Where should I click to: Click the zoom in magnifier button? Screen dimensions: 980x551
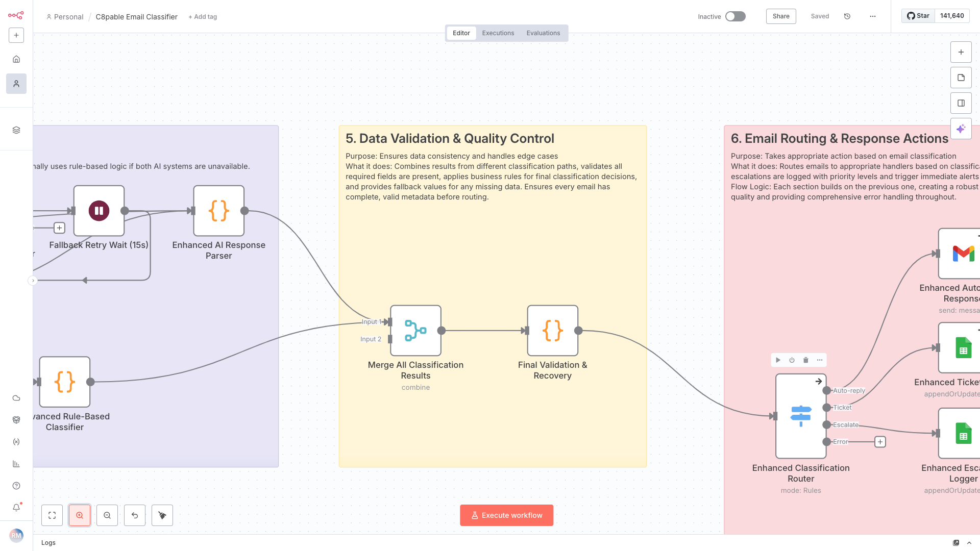click(80, 515)
